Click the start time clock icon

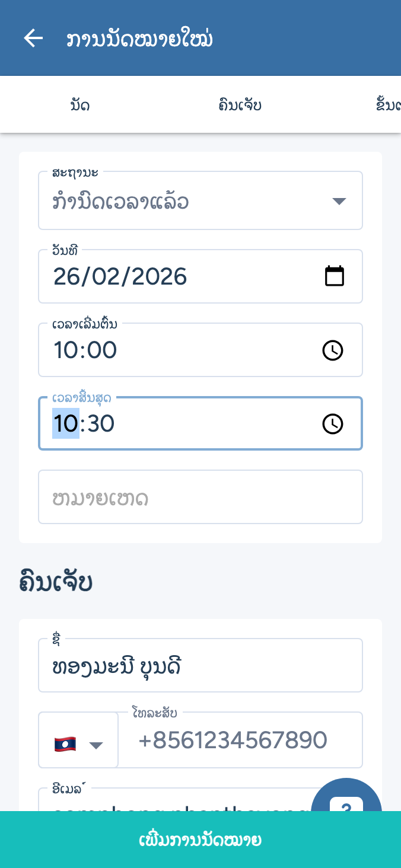point(333,350)
